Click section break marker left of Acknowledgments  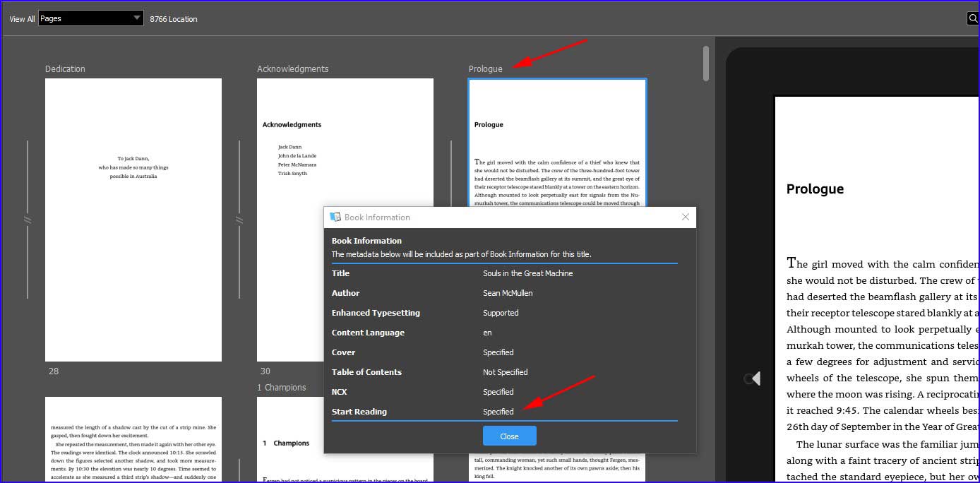point(239,220)
